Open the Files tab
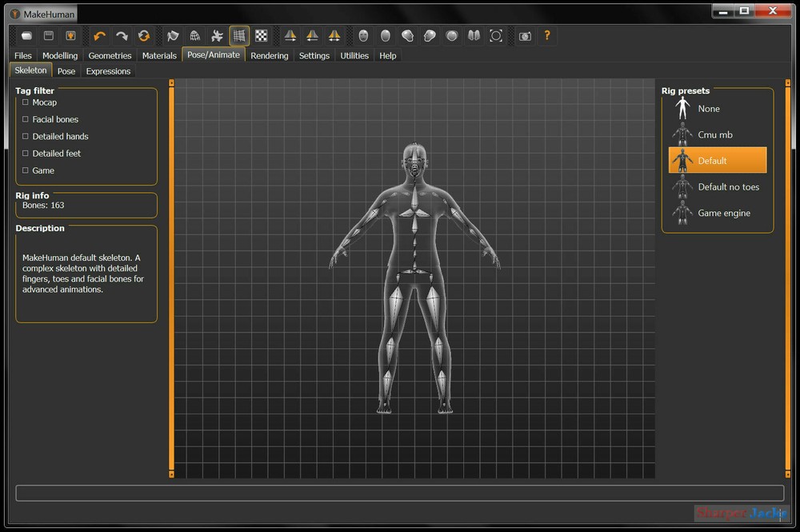Screen dimensions: 800x532 (23, 55)
